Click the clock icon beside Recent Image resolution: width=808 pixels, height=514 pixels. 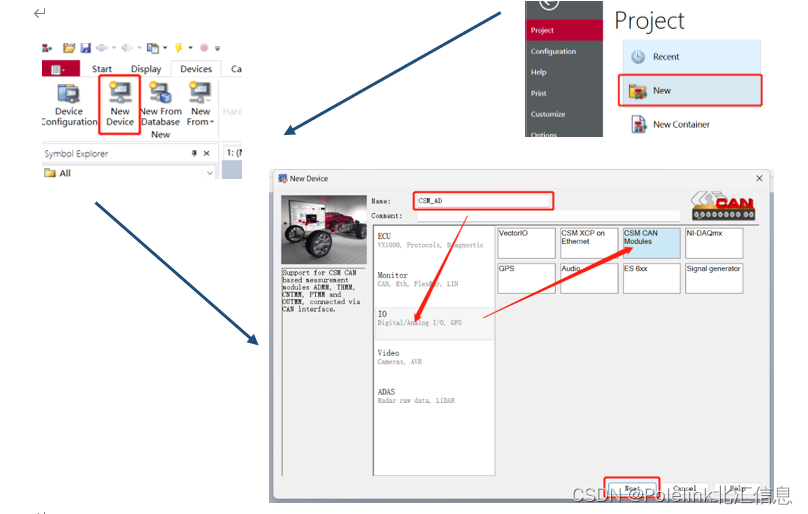tap(638, 57)
